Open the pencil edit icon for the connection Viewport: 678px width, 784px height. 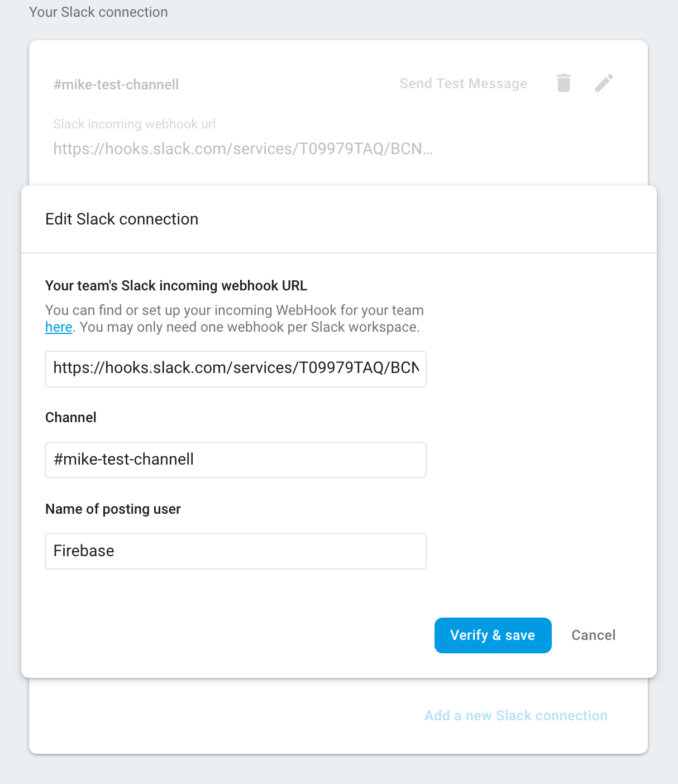[604, 83]
